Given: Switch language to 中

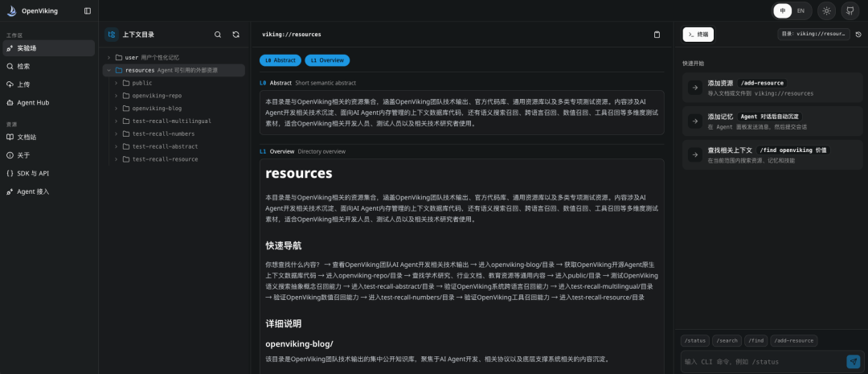Looking at the screenshot, I should point(783,10).
